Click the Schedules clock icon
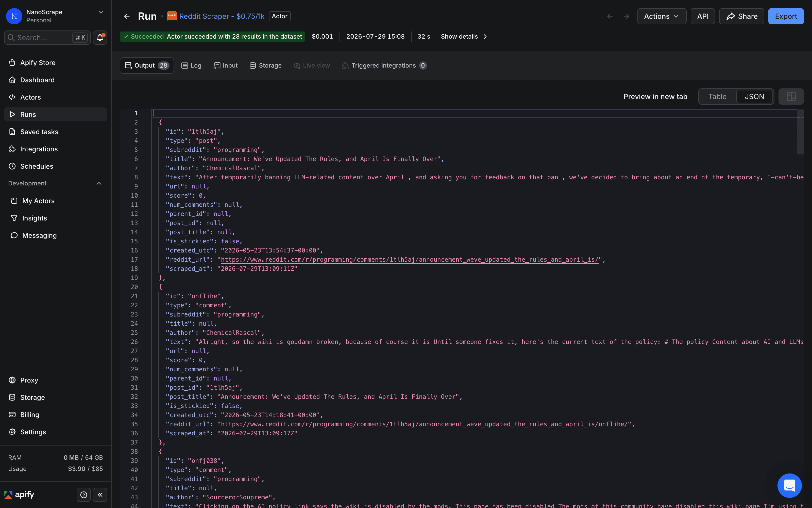Screen dimensions: 812x508 point(12,166)
